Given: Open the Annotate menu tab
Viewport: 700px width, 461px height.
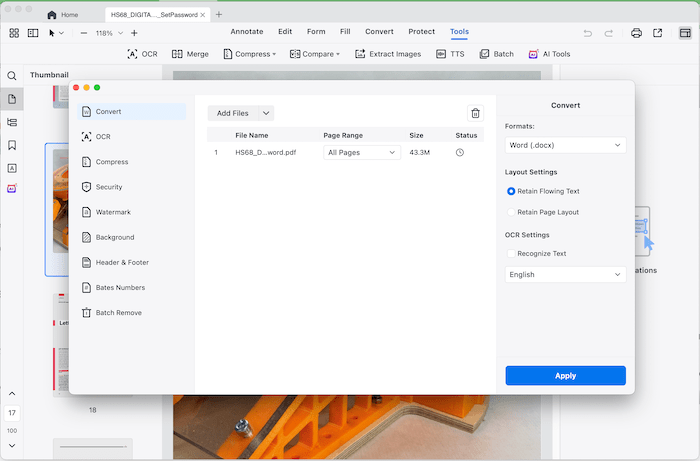Looking at the screenshot, I should pyautogui.click(x=247, y=32).
